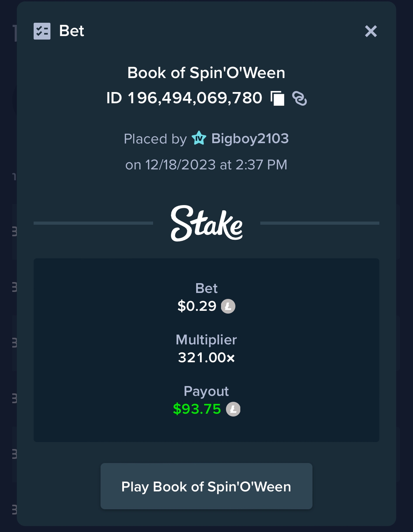Close the Bet dialog with the X
The width and height of the screenshot is (413, 532).
pos(371,31)
